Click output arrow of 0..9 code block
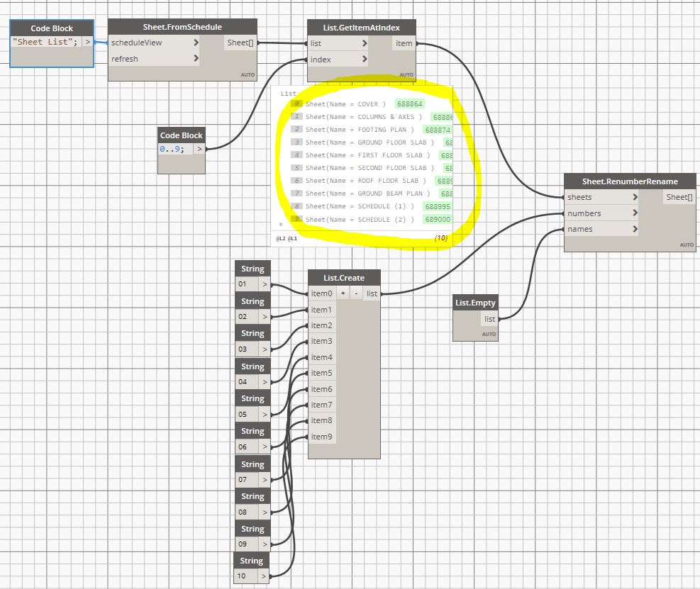Image resolution: width=700 pixels, height=589 pixels. pos(199,149)
